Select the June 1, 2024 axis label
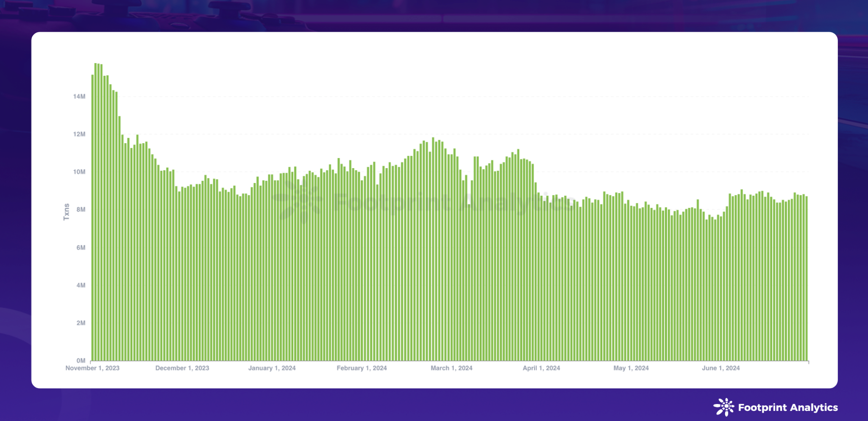 (721, 368)
